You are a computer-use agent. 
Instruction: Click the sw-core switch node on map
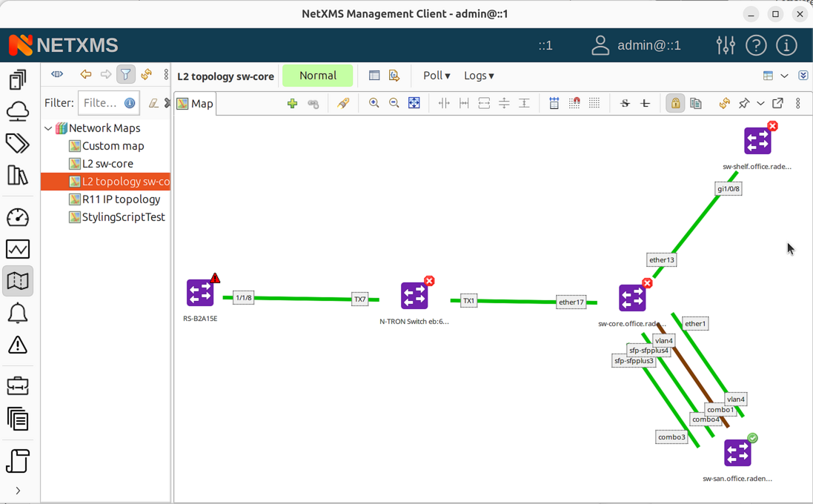pyautogui.click(x=632, y=298)
